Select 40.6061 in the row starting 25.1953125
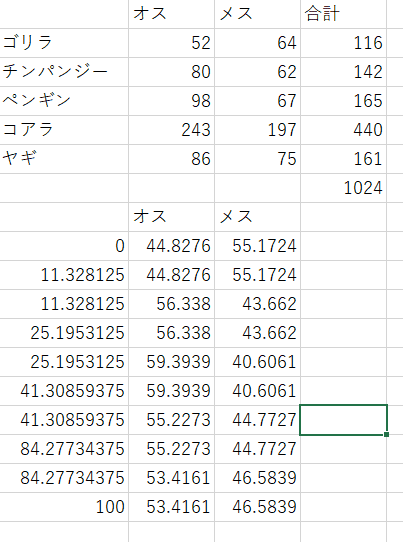The height and width of the screenshot is (542, 403). coord(257,363)
